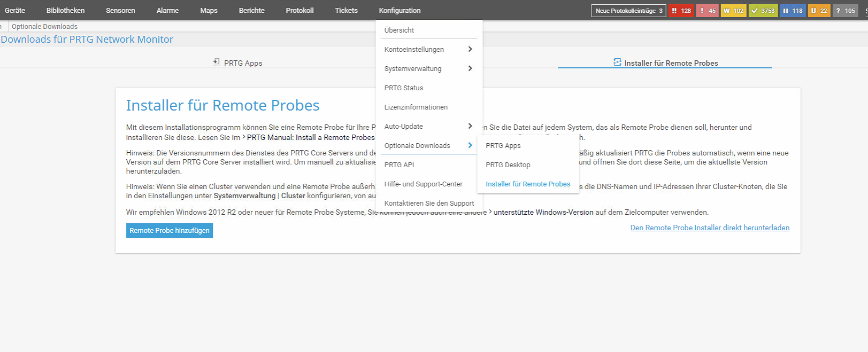Click the Installer für Remote Probes tab icon

coord(617,62)
